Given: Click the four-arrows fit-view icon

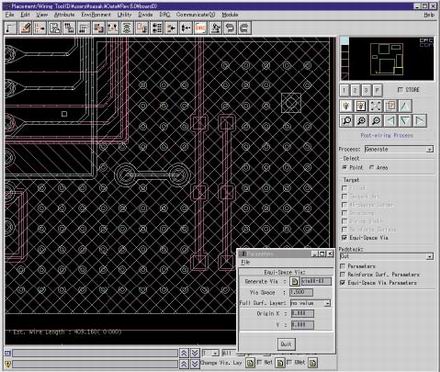Looking at the screenshot, I should pos(376,106).
